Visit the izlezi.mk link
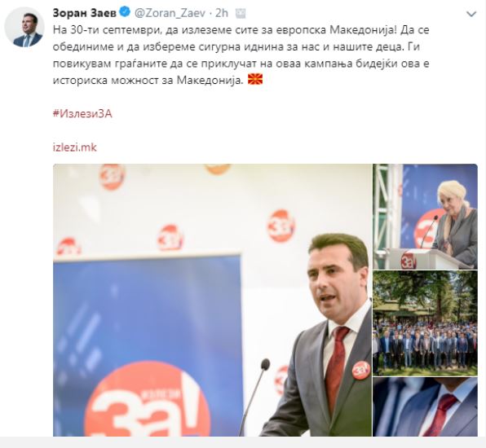 pyautogui.click(x=75, y=147)
